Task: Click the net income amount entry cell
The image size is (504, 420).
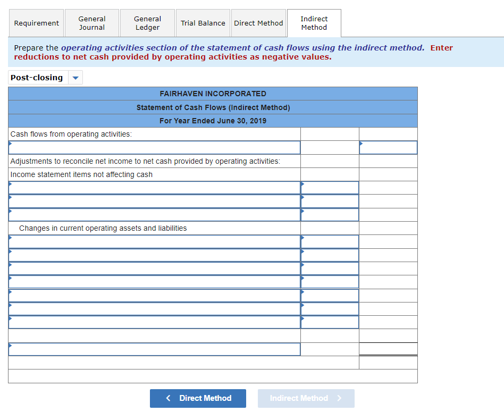Action: pos(388,147)
